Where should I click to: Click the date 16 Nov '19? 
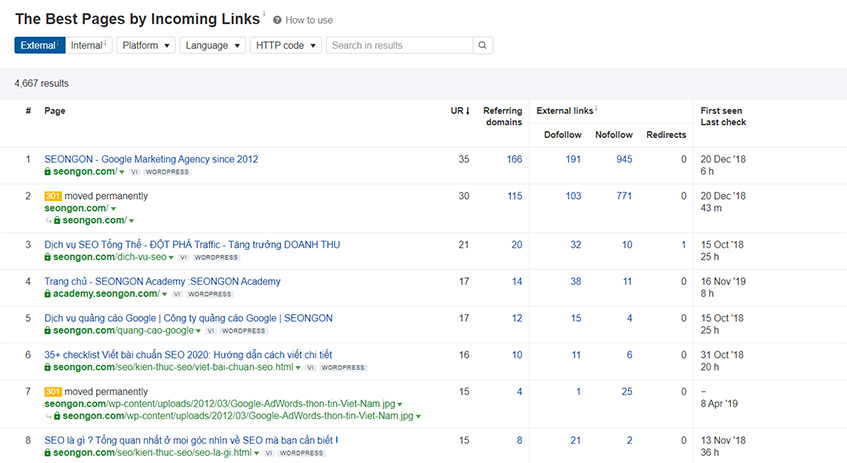(x=723, y=281)
